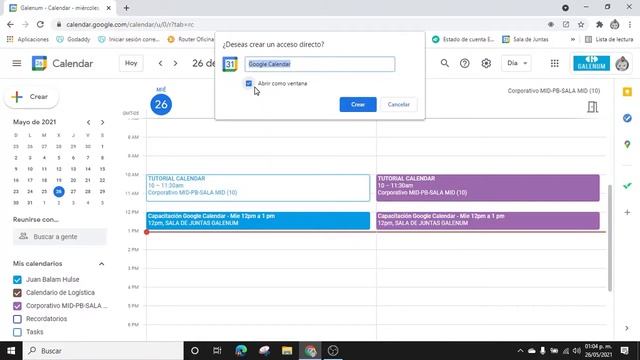This screenshot has width=640, height=360.
Task: Open white TUTORIAL CALENDAR event
Action: [258, 188]
